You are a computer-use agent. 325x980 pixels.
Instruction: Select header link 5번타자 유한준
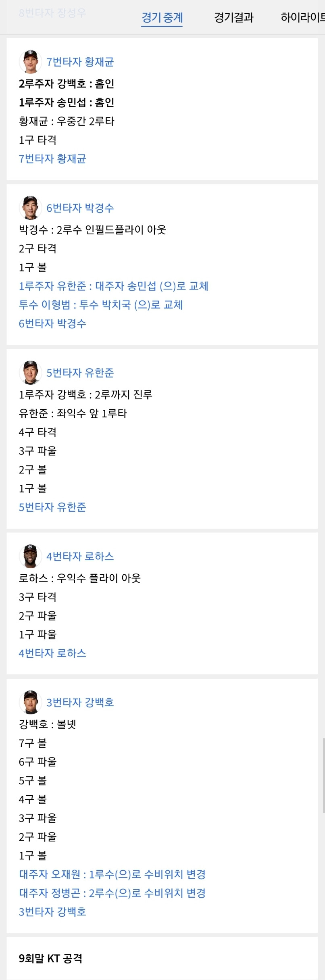point(80,373)
